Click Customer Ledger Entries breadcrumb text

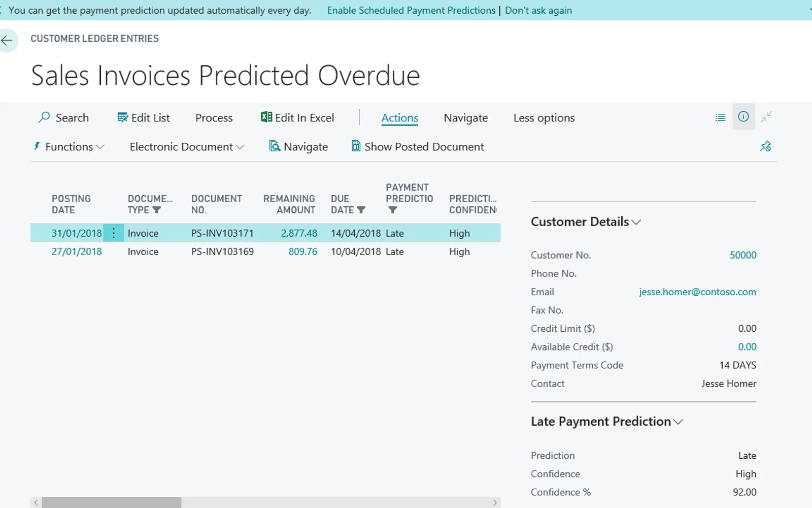click(x=94, y=39)
